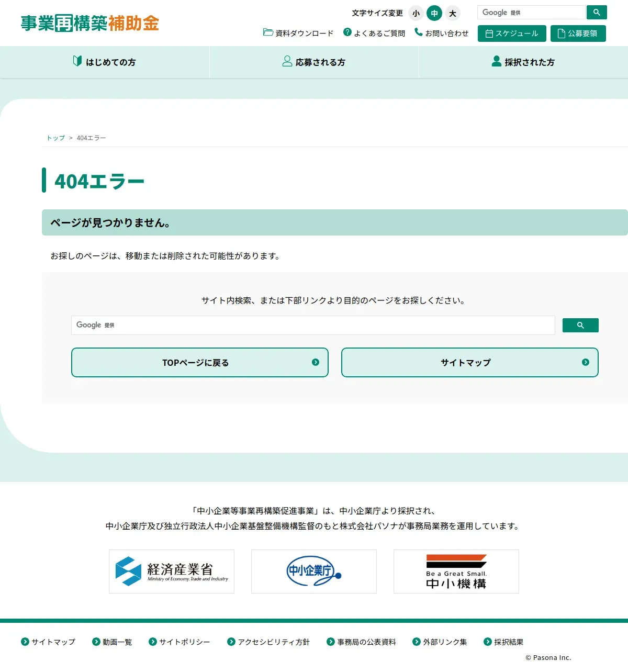
Task: Click the header search magnifier button
Action: [597, 13]
